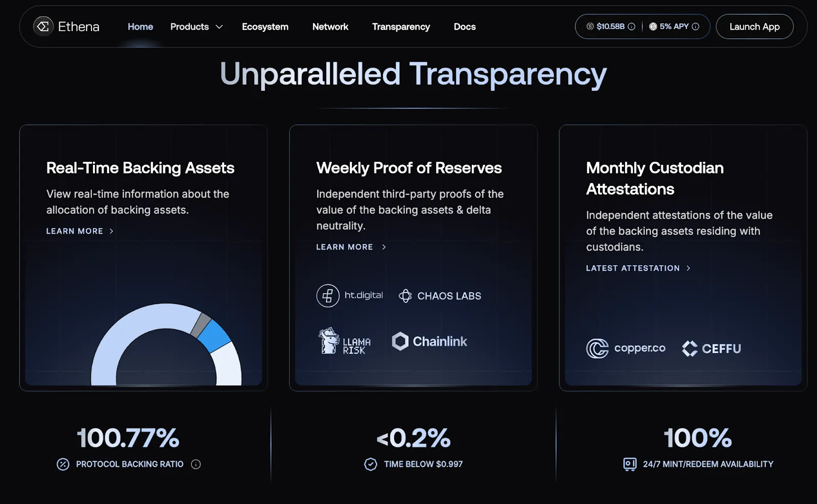
Task: Click the arrow beside Learn More under Weekly Proof
Action: click(x=384, y=247)
